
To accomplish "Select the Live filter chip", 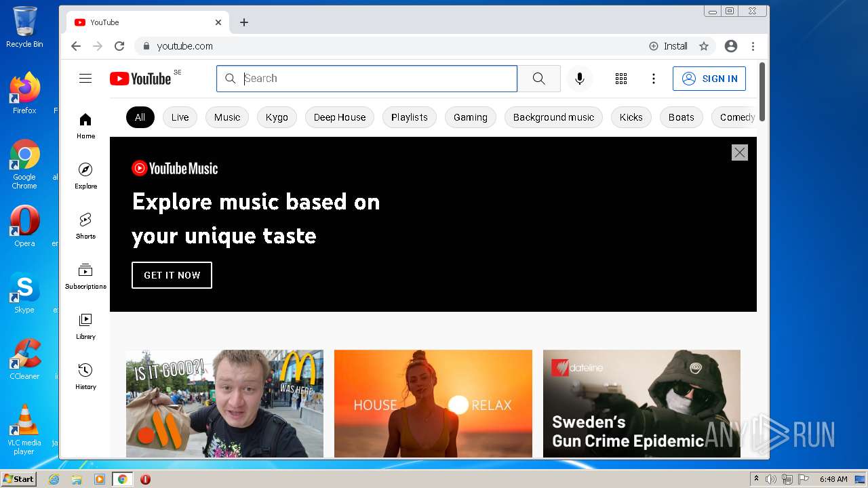I will pos(180,117).
